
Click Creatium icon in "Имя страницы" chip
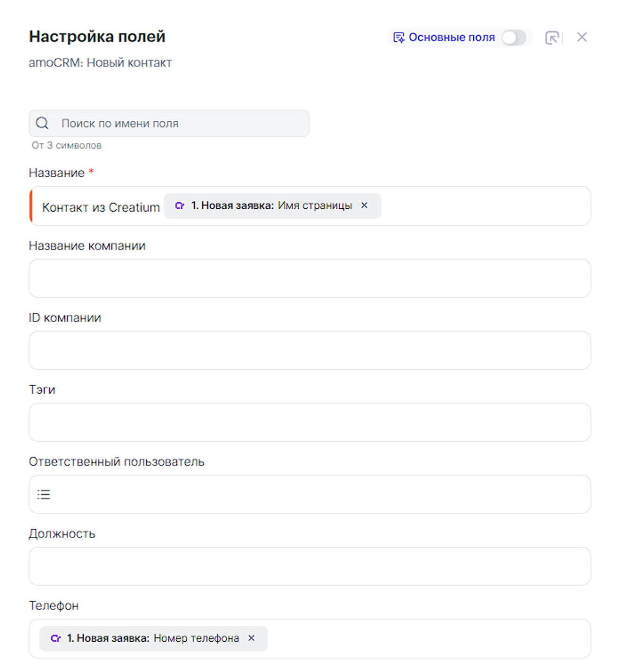click(180, 206)
